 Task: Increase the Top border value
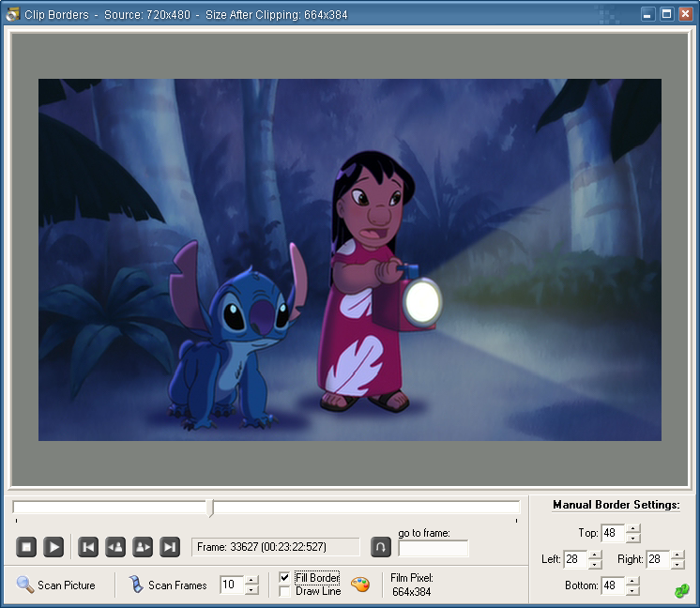[x=632, y=528]
